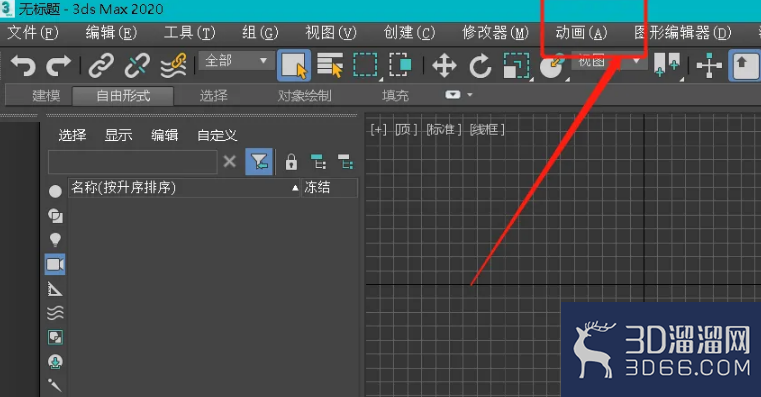Select the Select and Move tool

pos(444,66)
